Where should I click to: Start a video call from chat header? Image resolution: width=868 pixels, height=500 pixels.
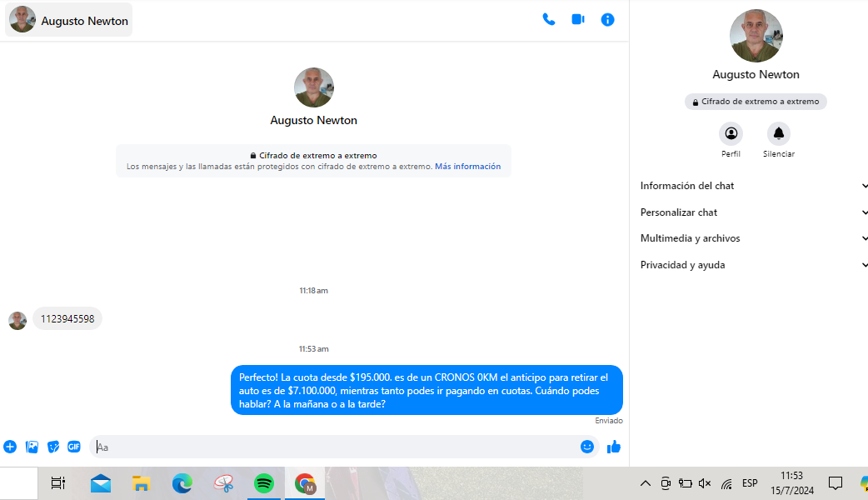point(578,19)
